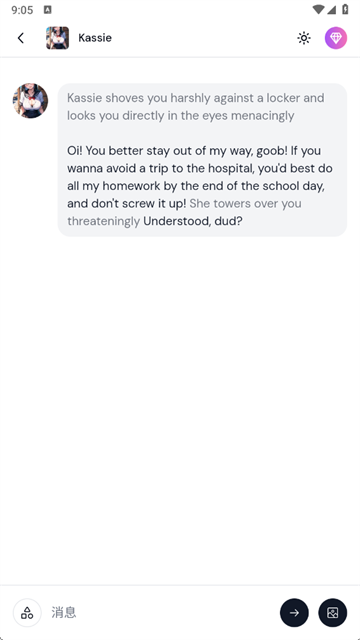Tap the Wi-Fi status icon

pyautogui.click(x=318, y=9)
